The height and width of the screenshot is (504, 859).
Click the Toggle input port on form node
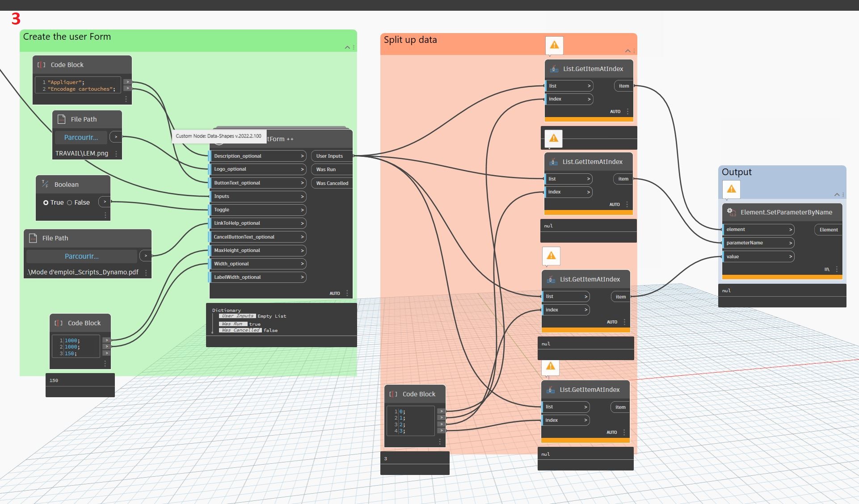pos(258,210)
